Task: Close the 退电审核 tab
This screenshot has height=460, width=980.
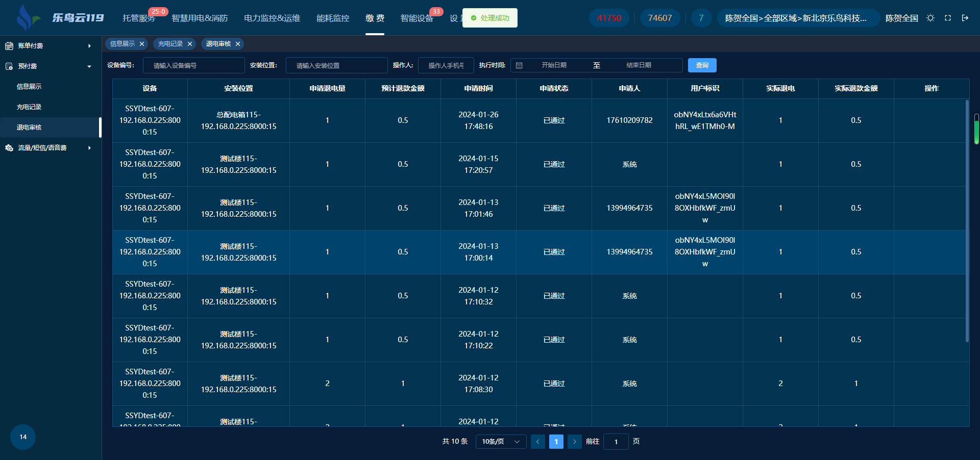Action: 238,44
